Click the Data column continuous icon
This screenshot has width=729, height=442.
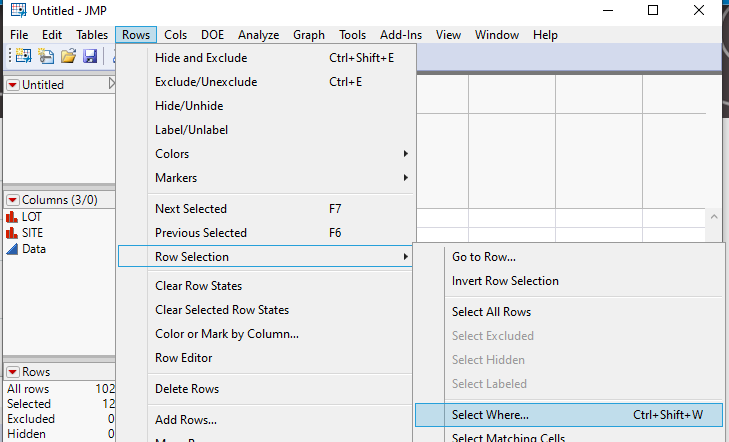point(12,249)
